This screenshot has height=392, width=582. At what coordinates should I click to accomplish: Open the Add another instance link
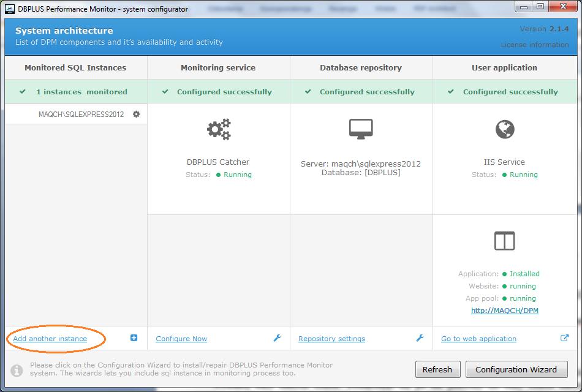pos(50,339)
